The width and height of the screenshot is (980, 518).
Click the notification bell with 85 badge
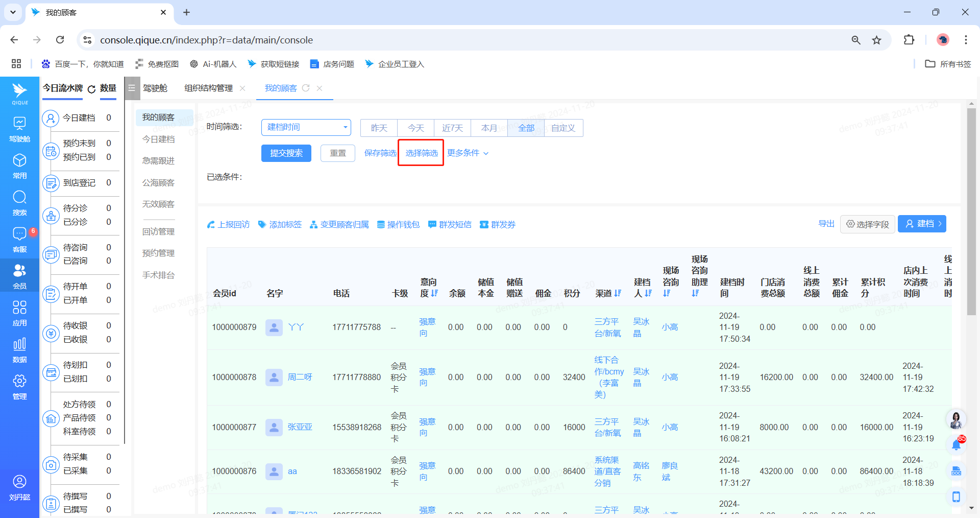[956, 445]
